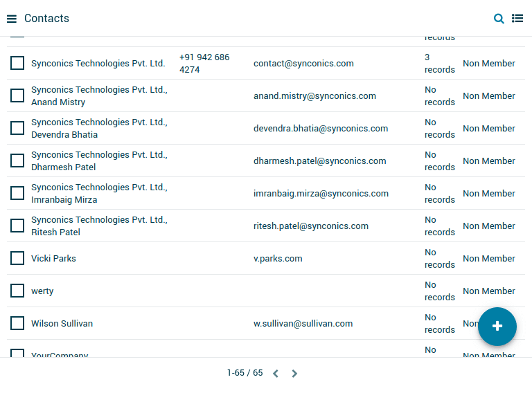The image size is (532, 393).
Task: Click the Contacts page title
Action: (x=46, y=19)
